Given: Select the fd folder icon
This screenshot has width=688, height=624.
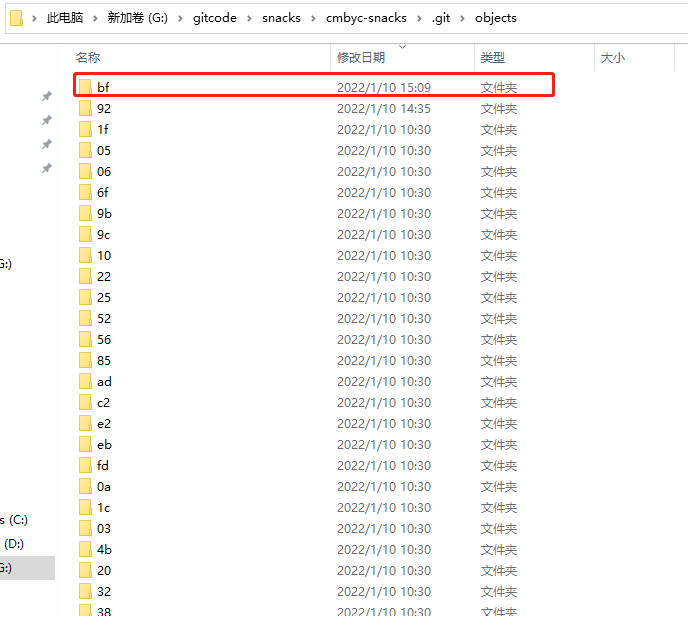Looking at the screenshot, I should (x=85, y=465).
